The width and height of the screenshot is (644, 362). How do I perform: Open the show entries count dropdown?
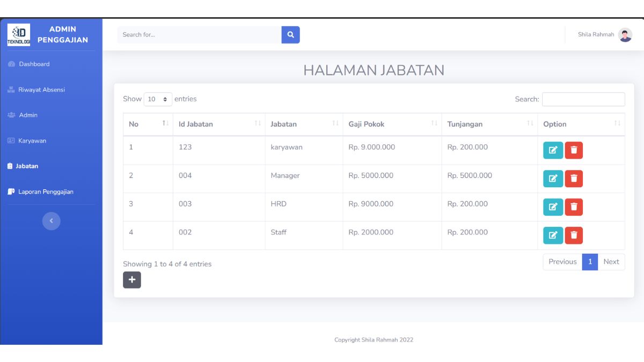pyautogui.click(x=158, y=99)
